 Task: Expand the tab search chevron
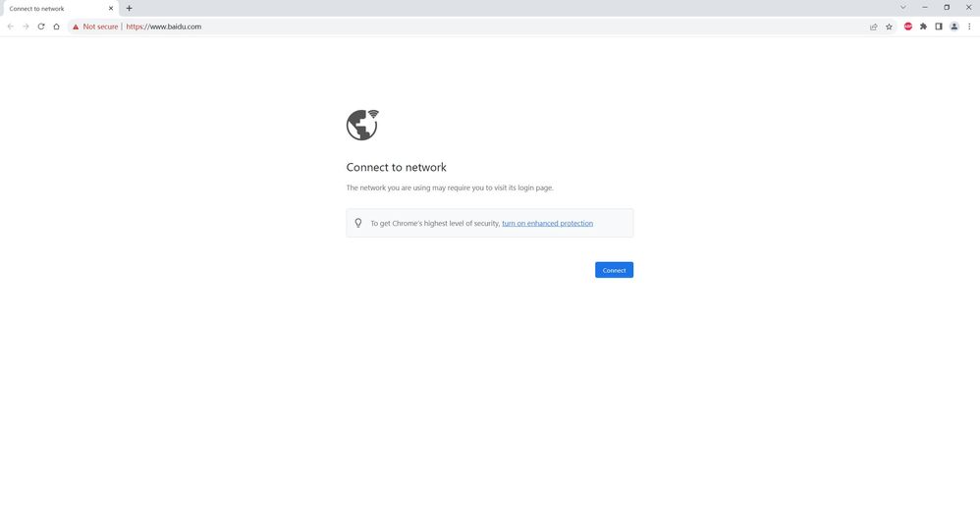coord(903,8)
